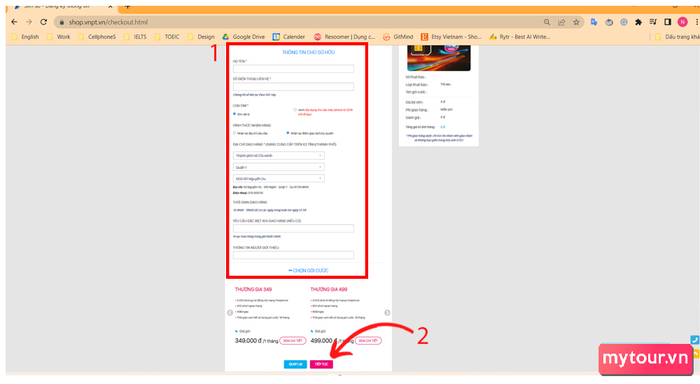This screenshot has width=700, height=384.
Task: Show previous plans with left carousel arrow
Action: (x=230, y=313)
